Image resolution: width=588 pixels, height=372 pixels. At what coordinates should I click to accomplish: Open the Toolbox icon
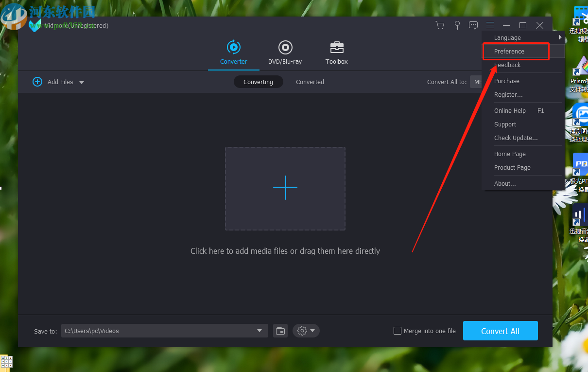click(337, 48)
